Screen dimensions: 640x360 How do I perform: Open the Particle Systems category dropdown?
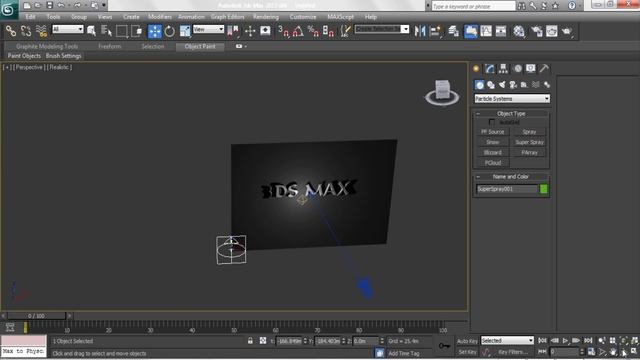512,99
